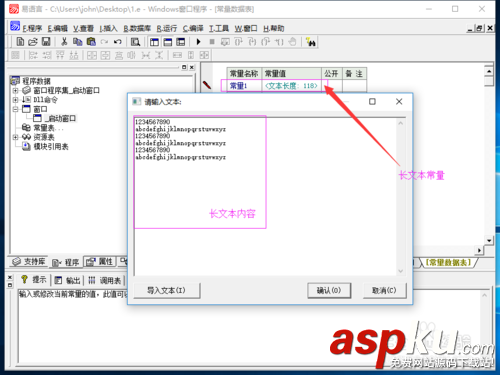
Task: Click the 确认(O) button
Action: coord(329,290)
